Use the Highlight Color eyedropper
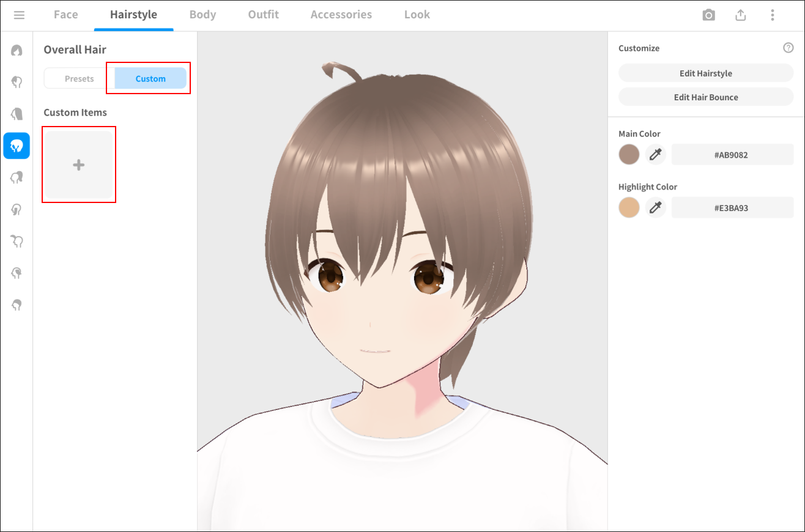This screenshot has width=805, height=532. tap(656, 208)
